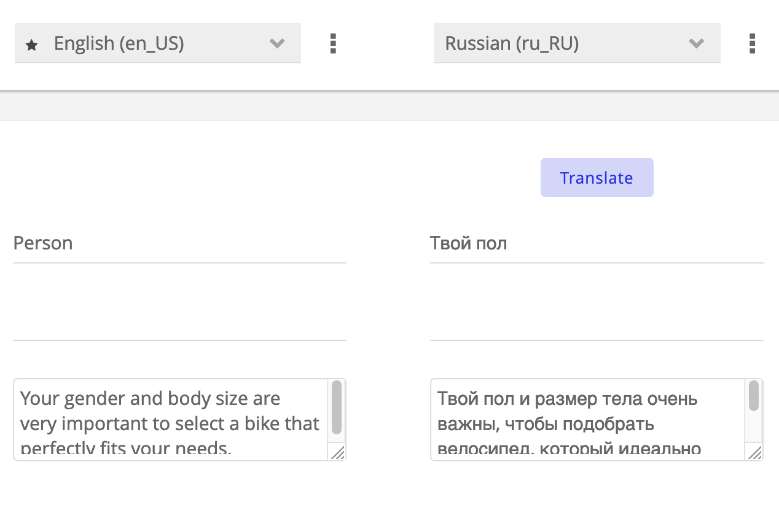
Task: Click the empty source field below 'Person'
Action: tap(179, 321)
